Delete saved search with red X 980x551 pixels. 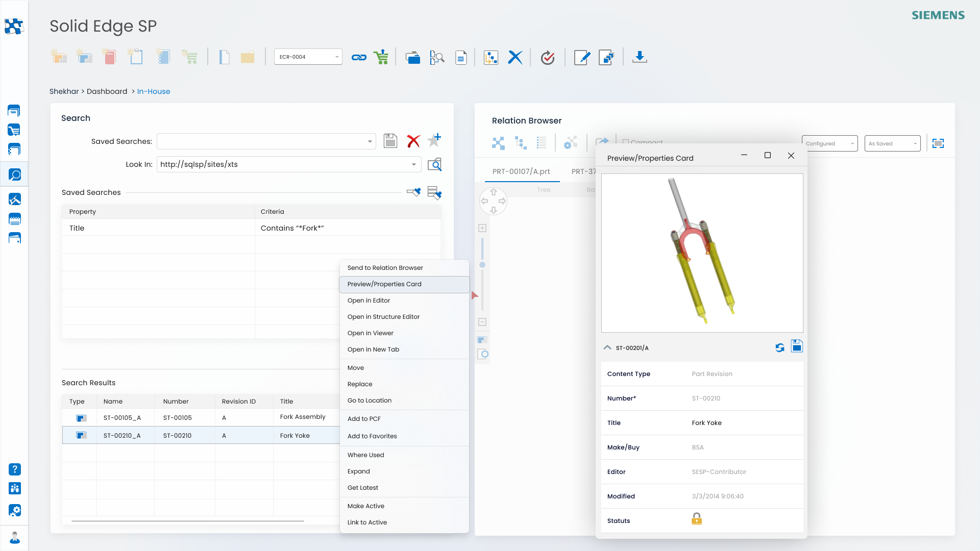(x=413, y=141)
